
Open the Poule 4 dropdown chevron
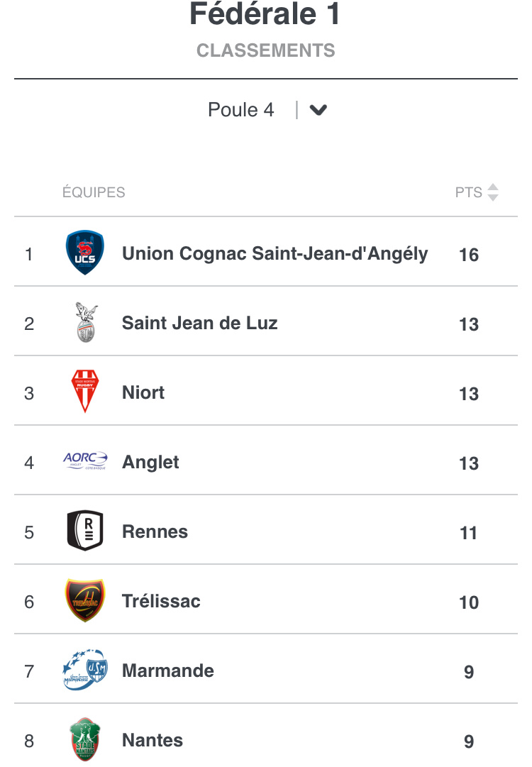coord(318,110)
